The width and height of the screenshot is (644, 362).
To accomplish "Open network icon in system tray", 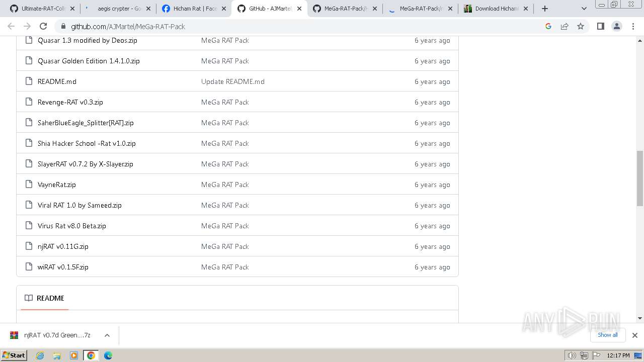I will pos(584,355).
